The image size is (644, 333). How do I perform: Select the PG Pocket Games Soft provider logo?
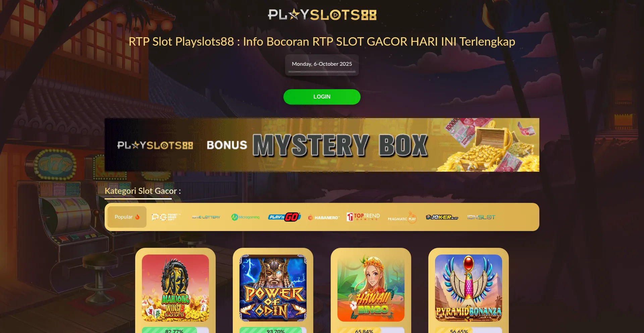pyautogui.click(x=166, y=217)
